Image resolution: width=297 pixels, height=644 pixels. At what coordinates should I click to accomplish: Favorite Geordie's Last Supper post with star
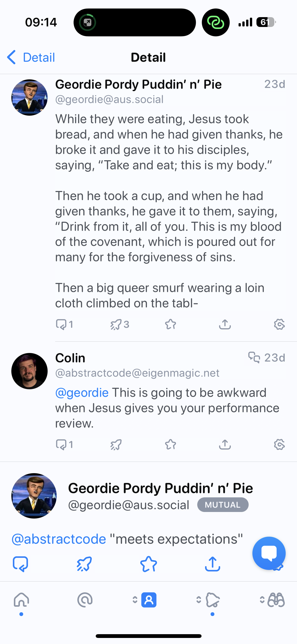click(x=171, y=324)
